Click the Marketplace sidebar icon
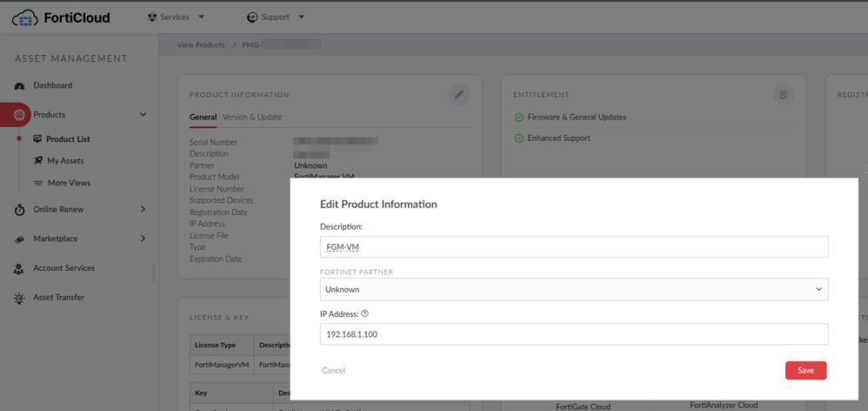Screen dimensions: 868x411 pyautogui.click(x=19, y=239)
